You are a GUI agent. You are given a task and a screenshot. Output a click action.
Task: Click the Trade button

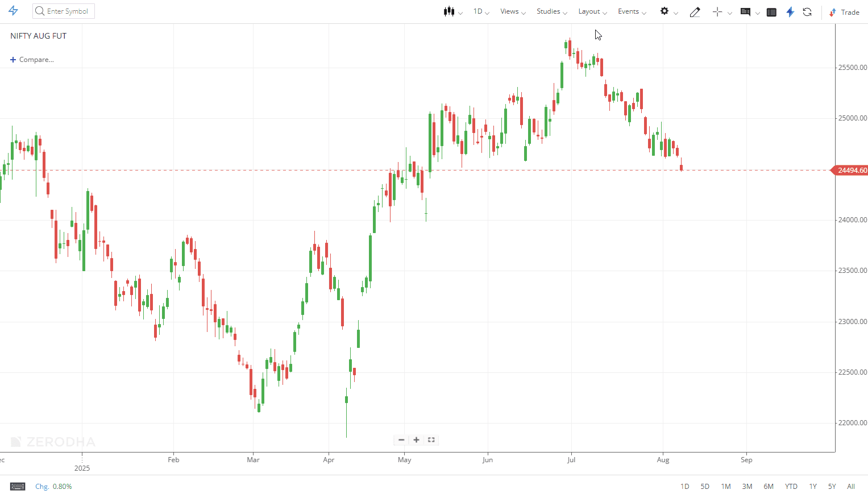845,12
